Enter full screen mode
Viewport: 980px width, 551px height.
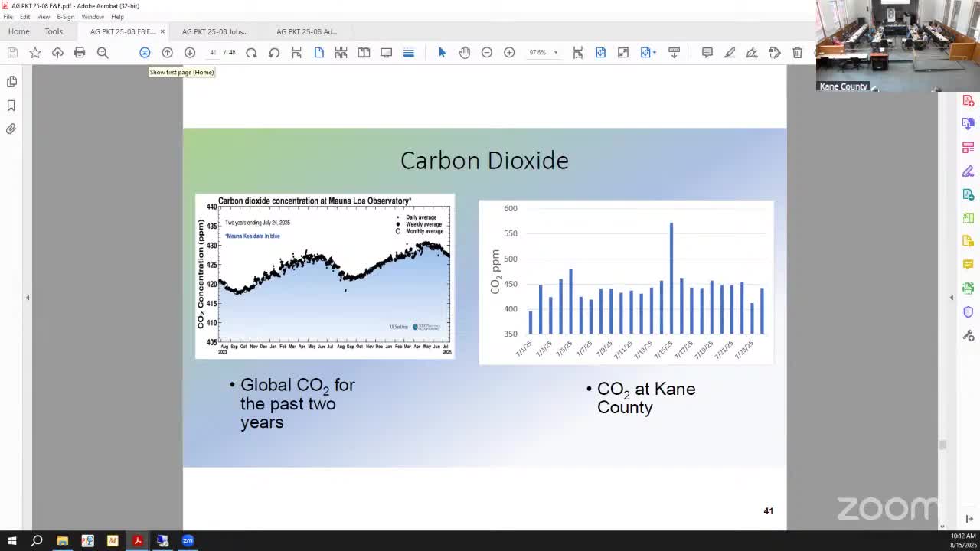click(623, 52)
